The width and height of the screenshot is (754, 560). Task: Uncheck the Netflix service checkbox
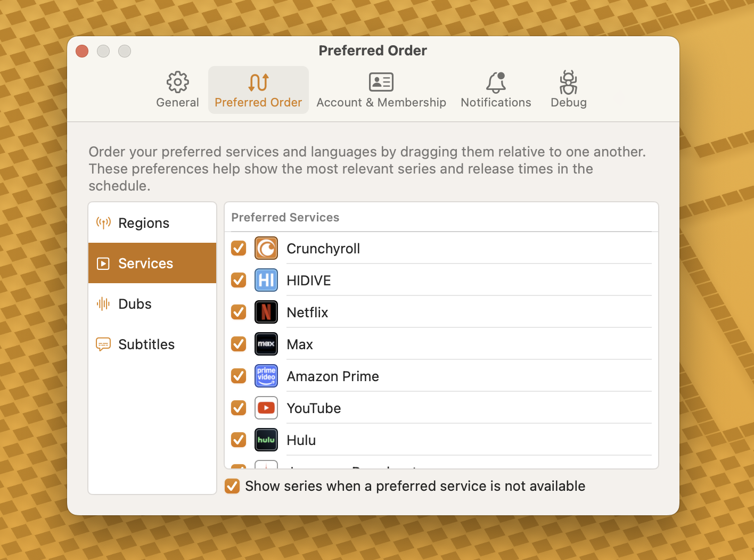239,312
